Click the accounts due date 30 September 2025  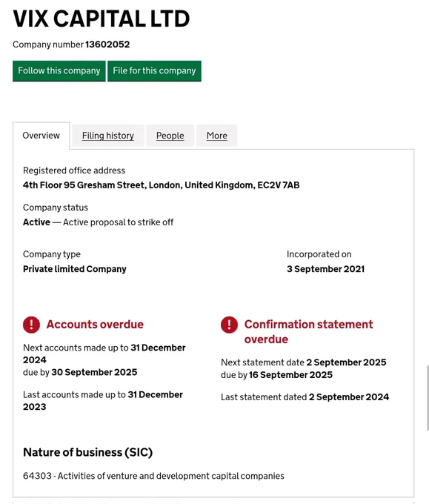tap(94, 372)
